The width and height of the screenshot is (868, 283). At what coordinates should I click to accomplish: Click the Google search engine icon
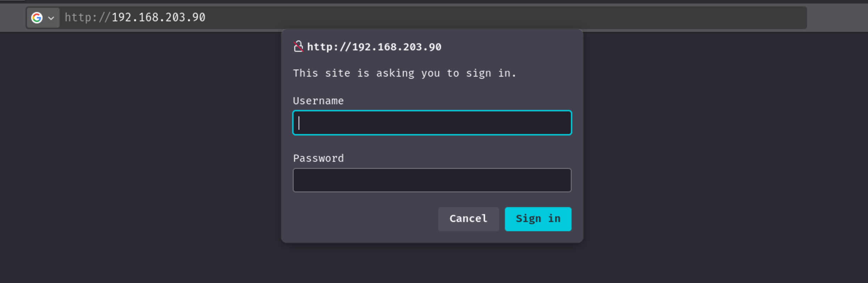click(37, 18)
